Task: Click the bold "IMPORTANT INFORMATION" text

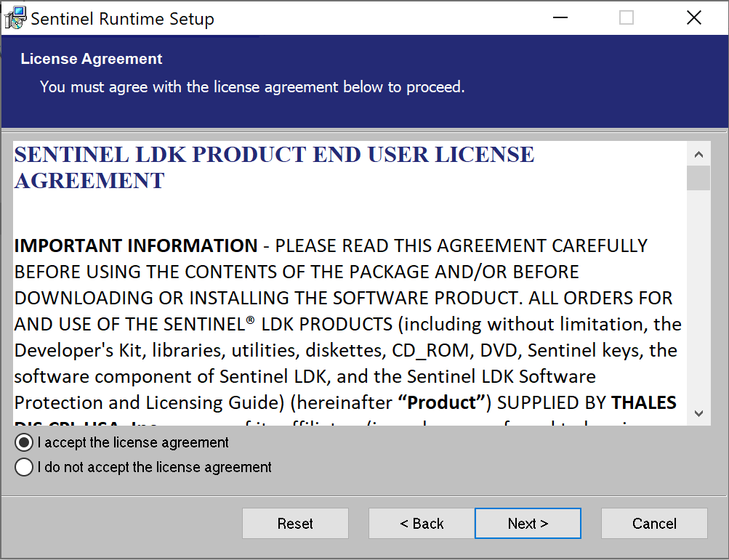Action: pyautogui.click(x=136, y=246)
